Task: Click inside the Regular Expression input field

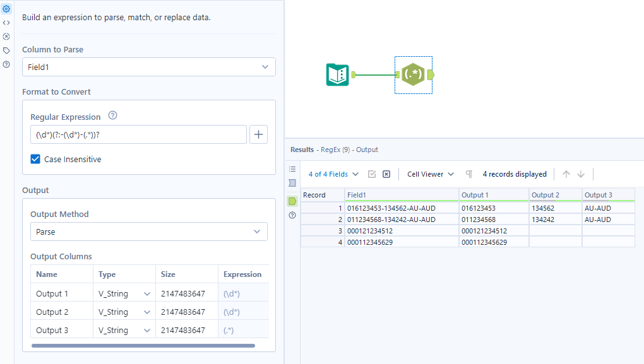Action: (x=138, y=134)
